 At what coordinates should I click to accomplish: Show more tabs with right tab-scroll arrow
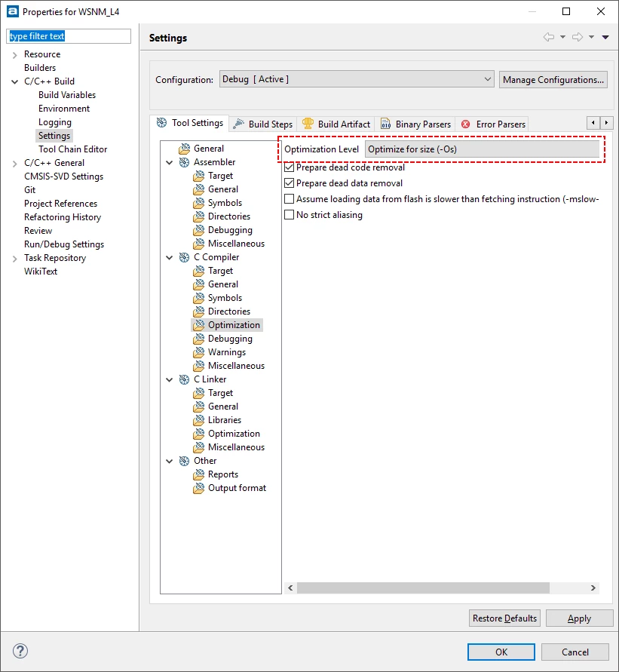point(607,123)
